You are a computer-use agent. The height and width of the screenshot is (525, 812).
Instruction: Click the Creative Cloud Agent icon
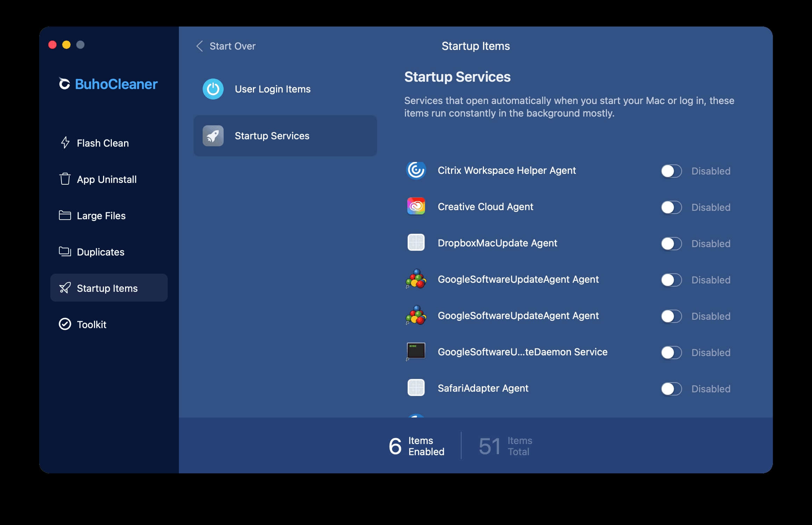[416, 207]
